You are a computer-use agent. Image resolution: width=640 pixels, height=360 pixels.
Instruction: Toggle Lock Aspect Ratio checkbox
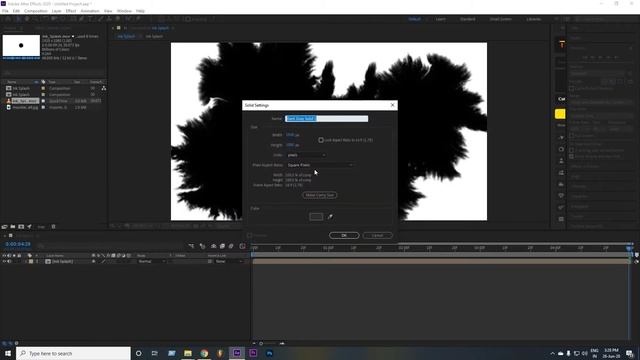click(321, 140)
